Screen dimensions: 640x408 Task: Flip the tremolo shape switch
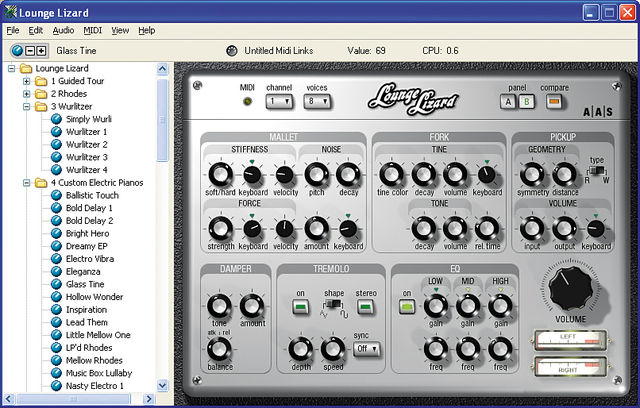pyautogui.click(x=333, y=304)
